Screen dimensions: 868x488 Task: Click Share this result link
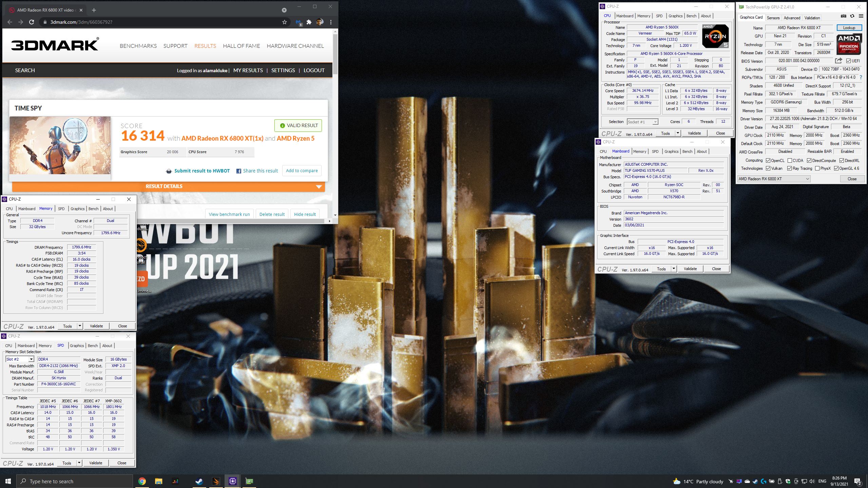pos(257,171)
